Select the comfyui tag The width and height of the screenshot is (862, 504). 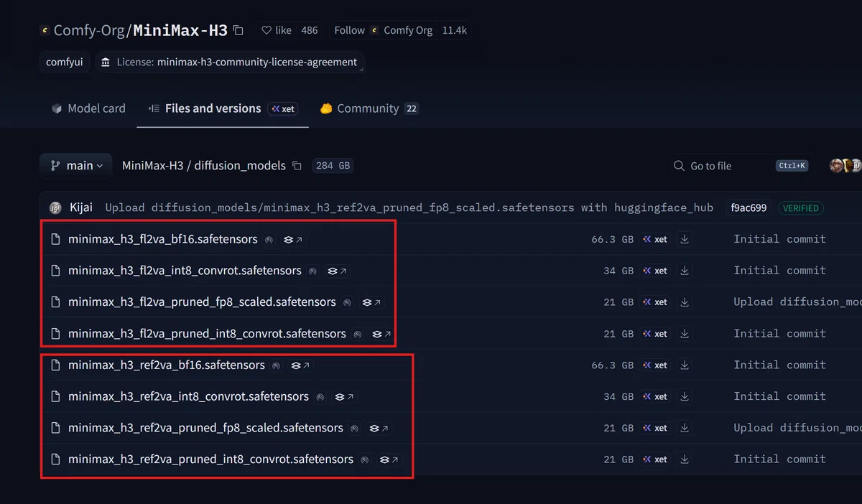pos(65,62)
